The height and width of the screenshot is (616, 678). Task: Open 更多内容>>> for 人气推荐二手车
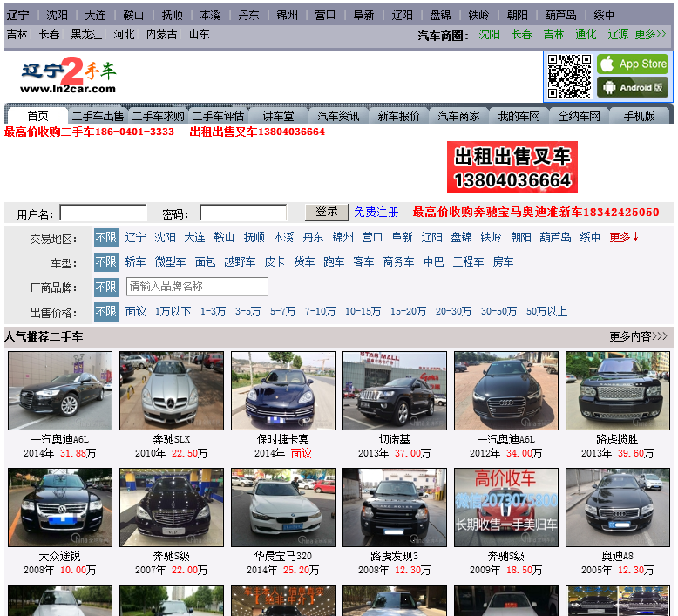[638, 336]
